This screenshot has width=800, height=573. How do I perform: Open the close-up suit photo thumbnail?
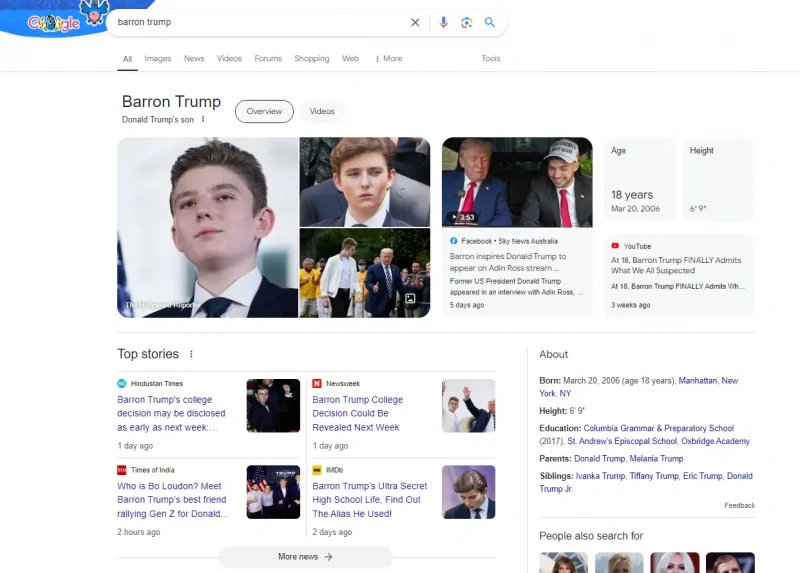365,182
